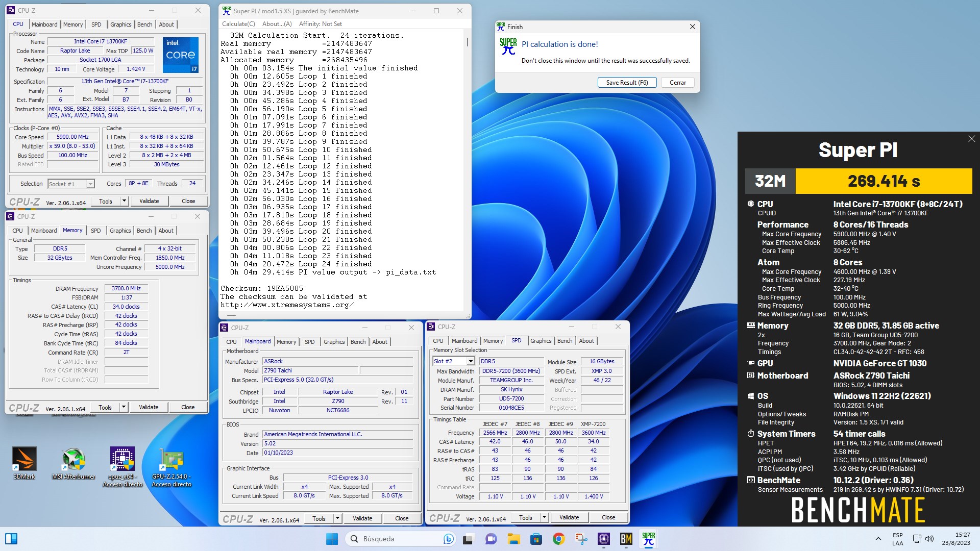Click the Búsqueda taskbar search field
The height and width of the screenshot is (551, 980).
[x=401, y=539]
